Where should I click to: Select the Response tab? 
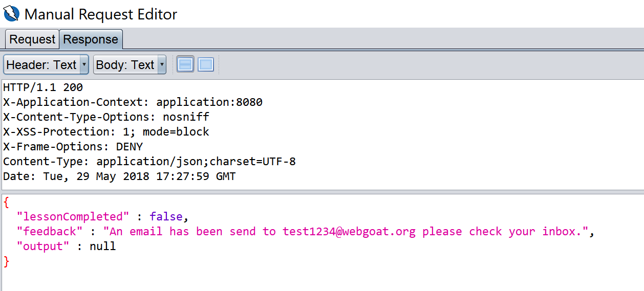click(91, 39)
